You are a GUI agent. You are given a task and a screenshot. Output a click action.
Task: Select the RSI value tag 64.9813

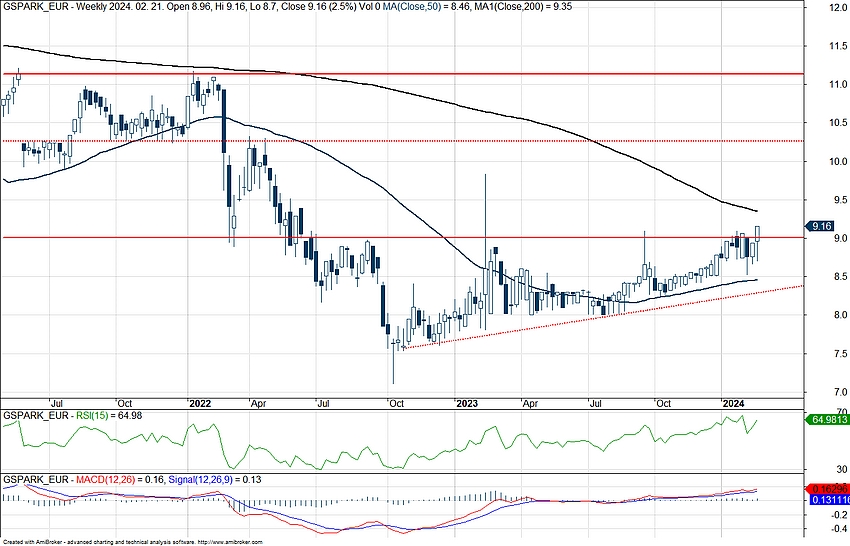coord(828,419)
